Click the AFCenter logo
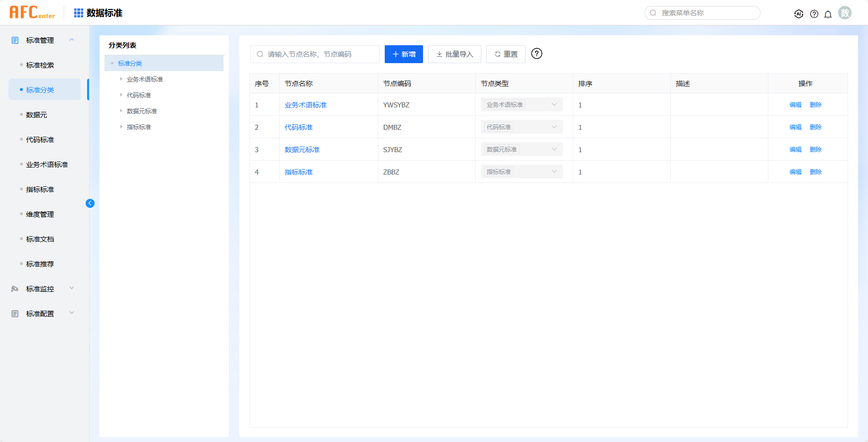Viewport: 868px width, 442px height. tap(32, 12)
